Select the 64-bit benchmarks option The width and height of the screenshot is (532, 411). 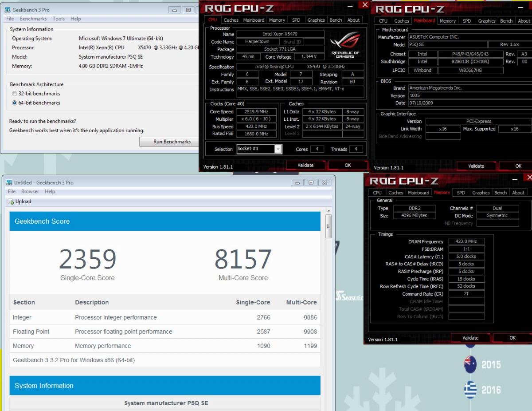point(15,103)
